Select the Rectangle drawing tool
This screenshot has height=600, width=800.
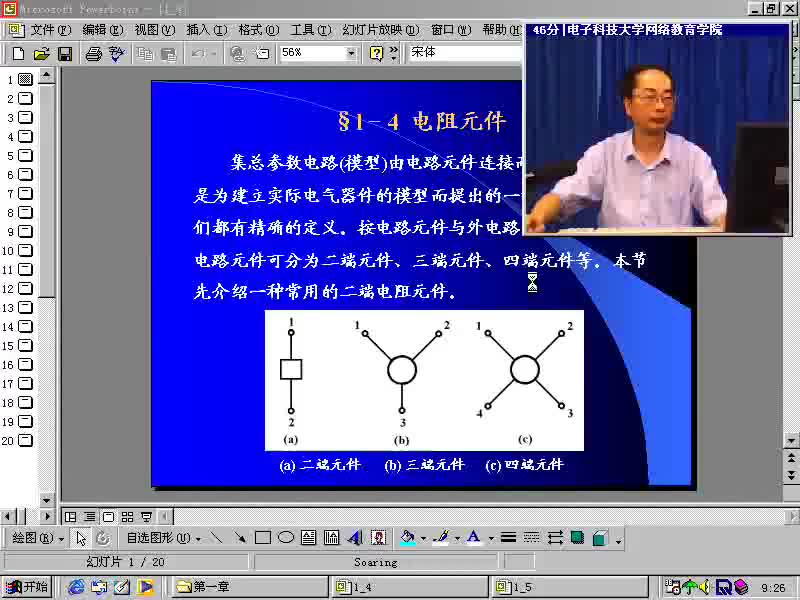263,538
